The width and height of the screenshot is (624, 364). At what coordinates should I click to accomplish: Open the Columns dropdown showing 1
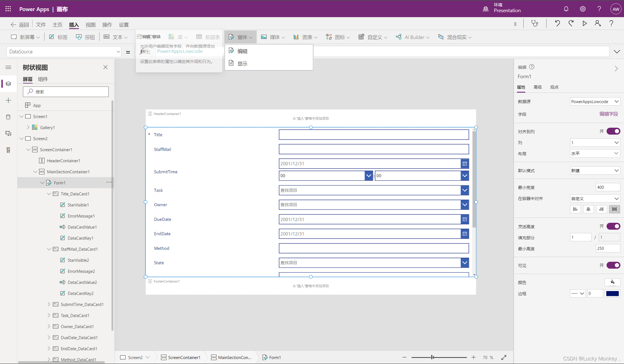(595, 143)
